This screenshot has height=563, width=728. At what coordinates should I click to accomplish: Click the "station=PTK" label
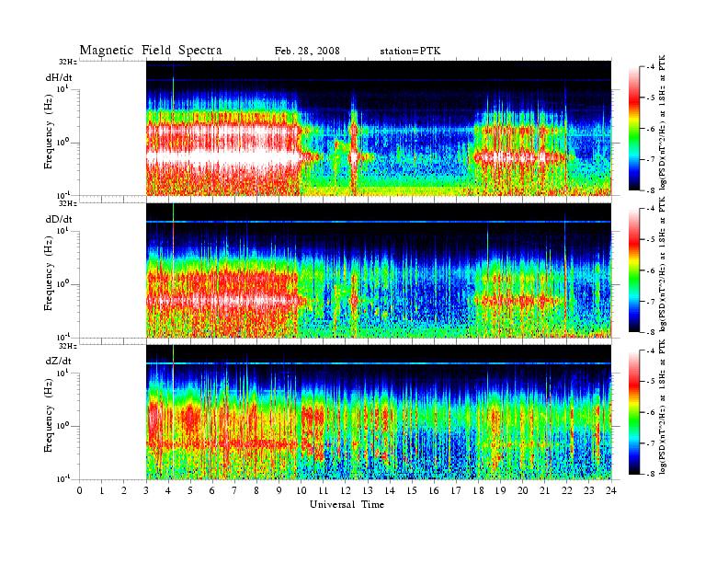pyautogui.click(x=410, y=52)
